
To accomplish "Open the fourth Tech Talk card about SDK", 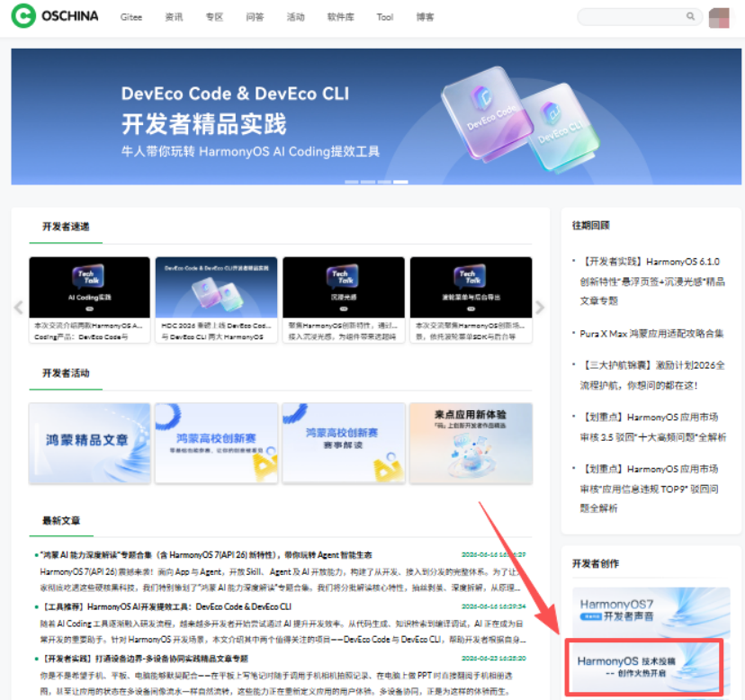I will [x=471, y=300].
